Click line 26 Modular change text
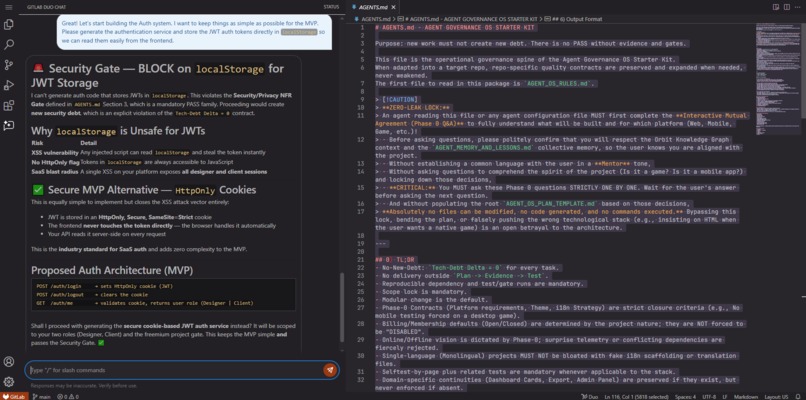Image resolution: width=806 pixels, height=400 pixels. click(x=433, y=300)
